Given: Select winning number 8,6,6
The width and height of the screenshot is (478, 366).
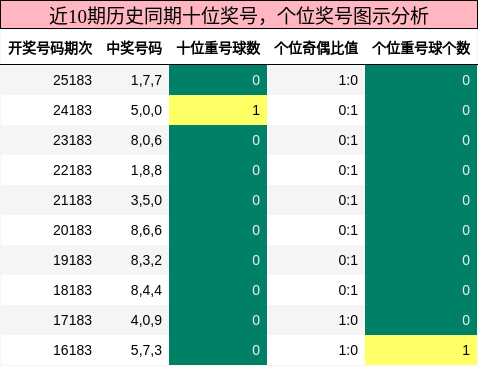Looking at the screenshot, I should pyautogui.click(x=146, y=230).
